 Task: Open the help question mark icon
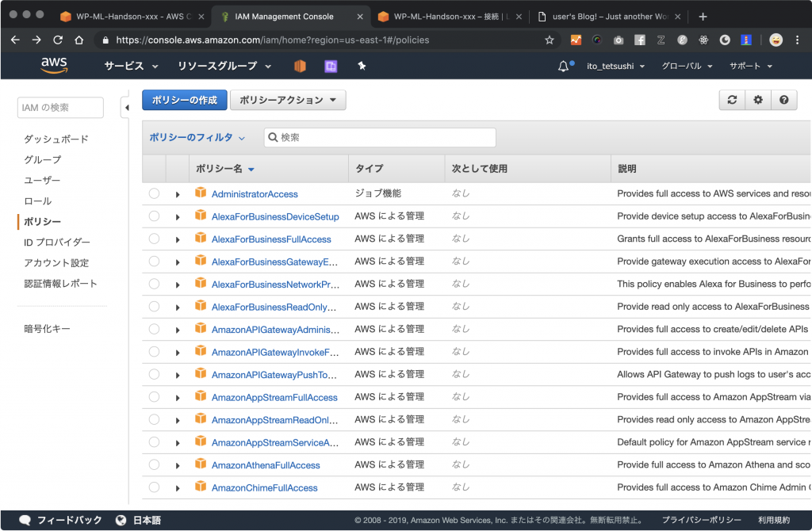(783, 100)
